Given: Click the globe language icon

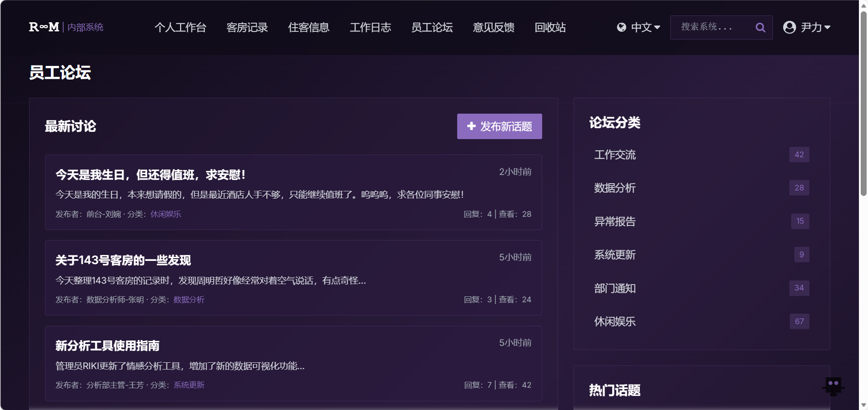Looking at the screenshot, I should point(621,27).
